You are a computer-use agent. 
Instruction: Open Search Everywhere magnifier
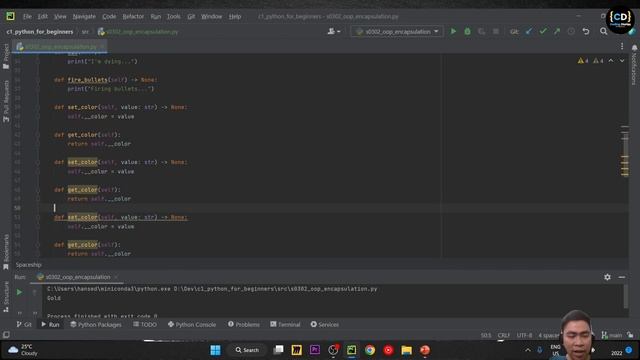pos(604,31)
